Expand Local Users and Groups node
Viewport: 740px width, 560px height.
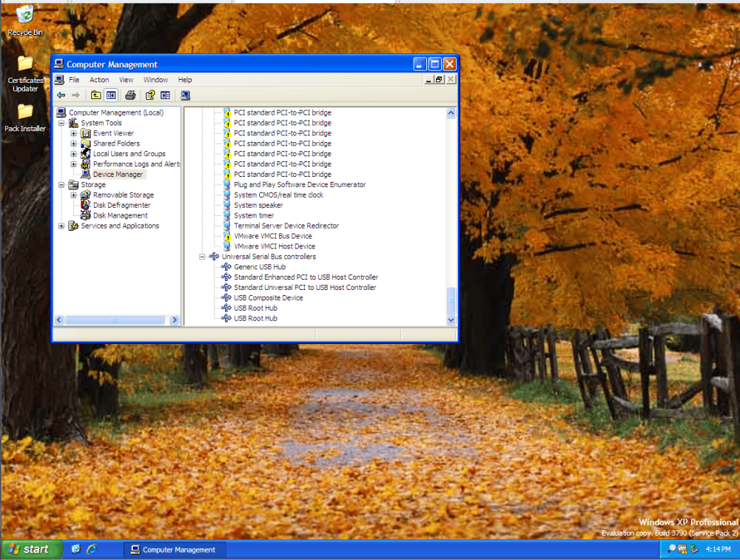(73, 154)
